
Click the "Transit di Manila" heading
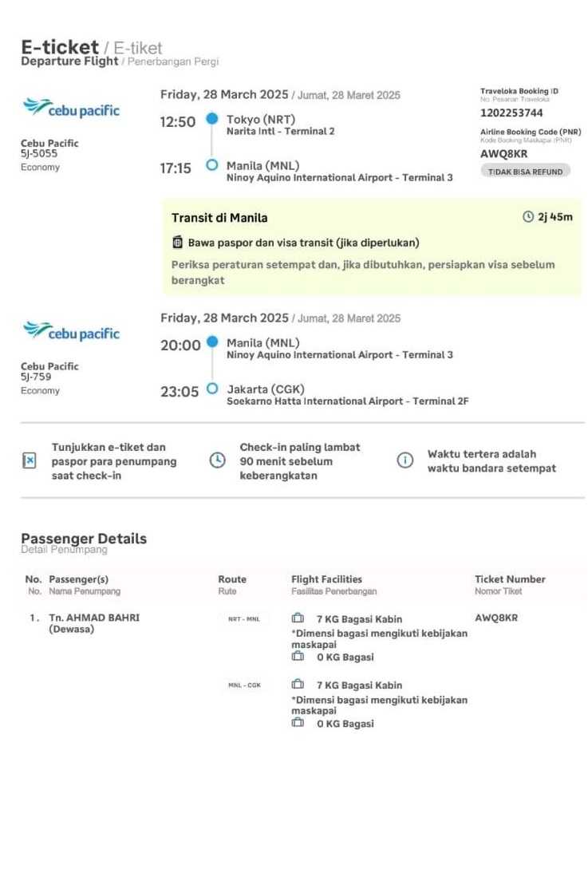click(219, 218)
